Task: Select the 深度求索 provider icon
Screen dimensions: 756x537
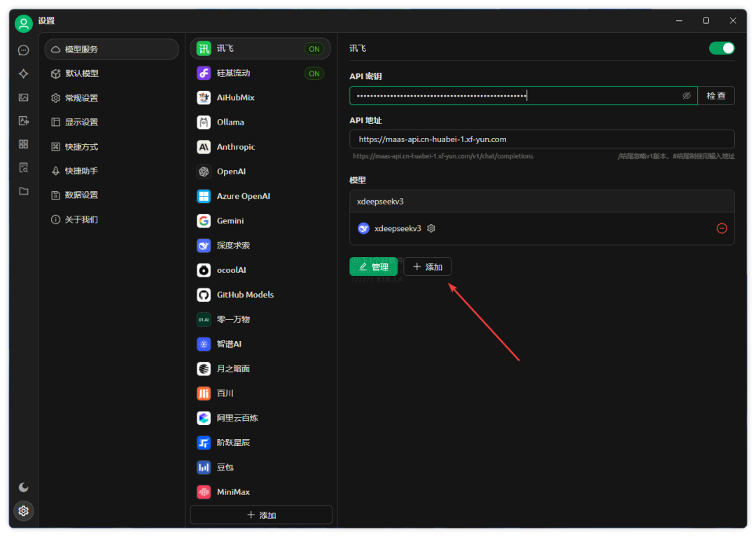Action: (204, 245)
